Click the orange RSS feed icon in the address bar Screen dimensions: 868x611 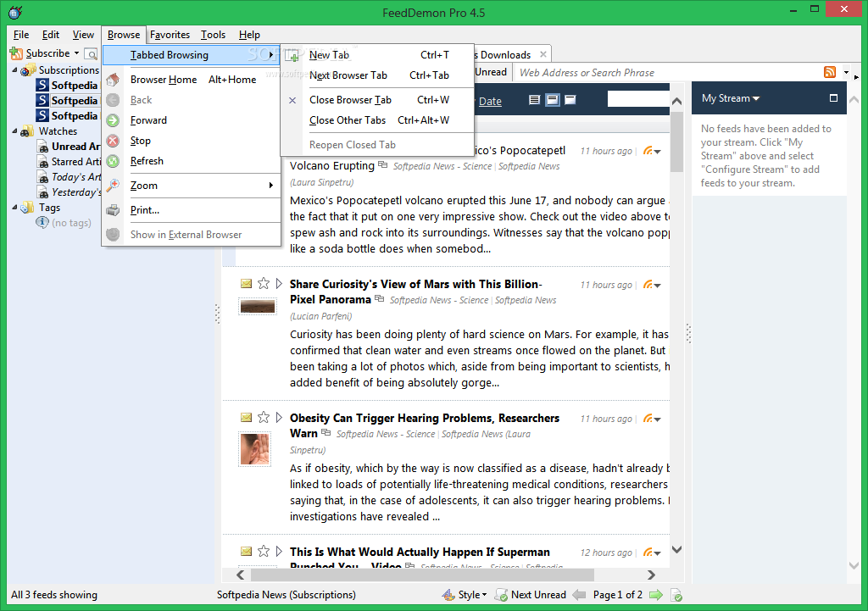coord(830,72)
